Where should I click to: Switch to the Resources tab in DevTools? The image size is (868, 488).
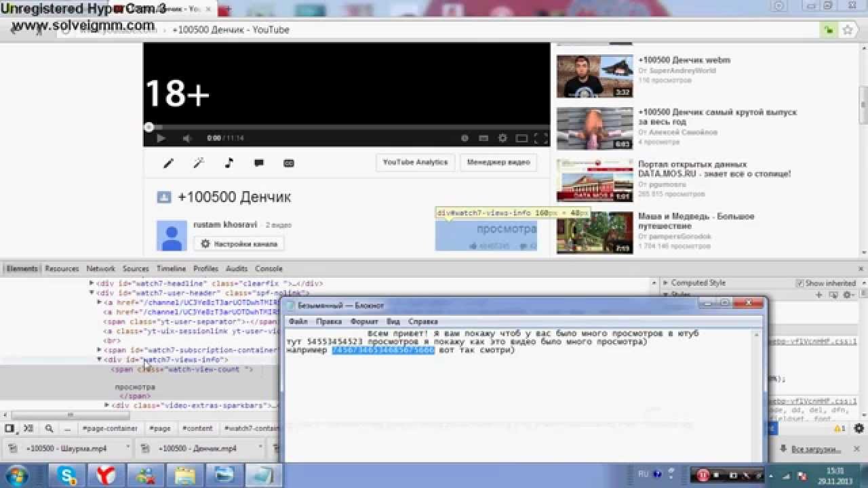pyautogui.click(x=62, y=268)
